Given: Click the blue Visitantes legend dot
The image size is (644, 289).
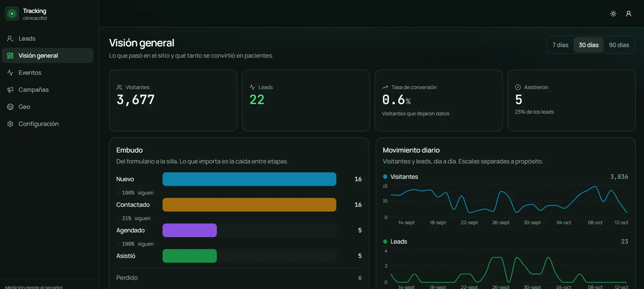Looking at the screenshot, I should click(x=385, y=177).
